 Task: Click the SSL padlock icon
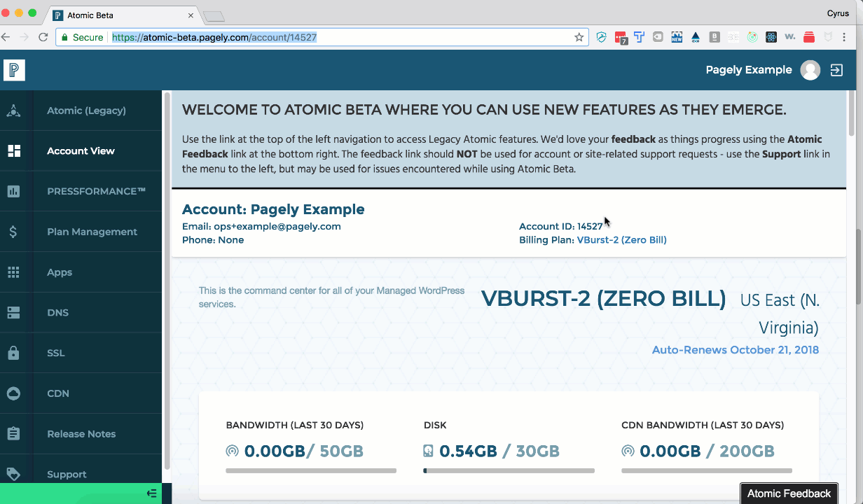click(13, 353)
